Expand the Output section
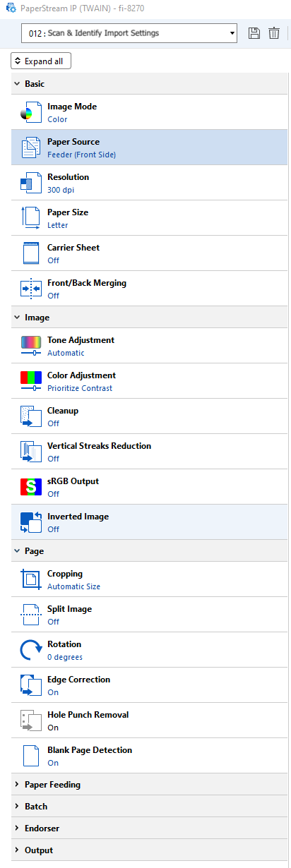Image resolution: width=291 pixels, height=868 pixels. pyautogui.click(x=17, y=850)
